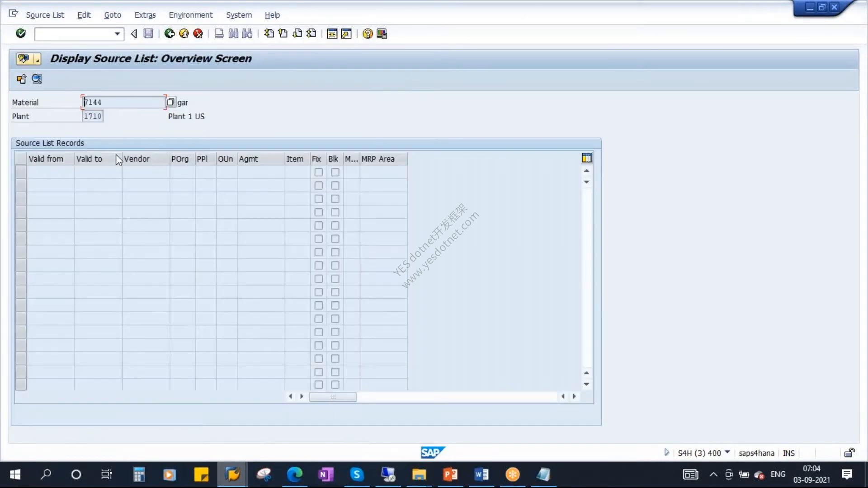The height and width of the screenshot is (488, 868).
Task: Click the table scroll-up arrow at top
Action: [586, 171]
